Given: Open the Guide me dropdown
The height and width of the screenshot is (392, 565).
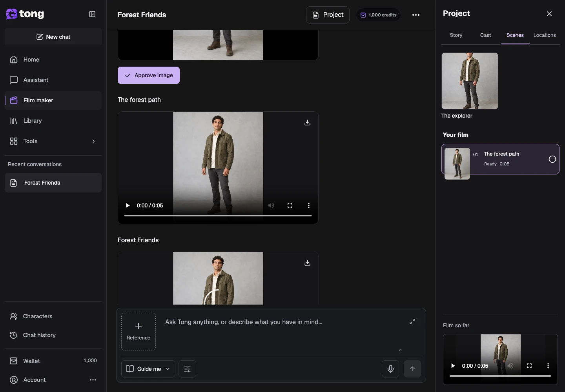Looking at the screenshot, I should point(148,369).
